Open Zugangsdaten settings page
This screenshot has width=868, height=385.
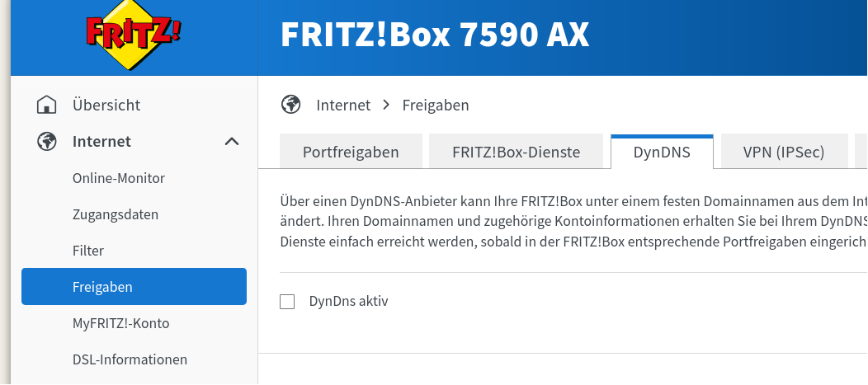tap(116, 214)
